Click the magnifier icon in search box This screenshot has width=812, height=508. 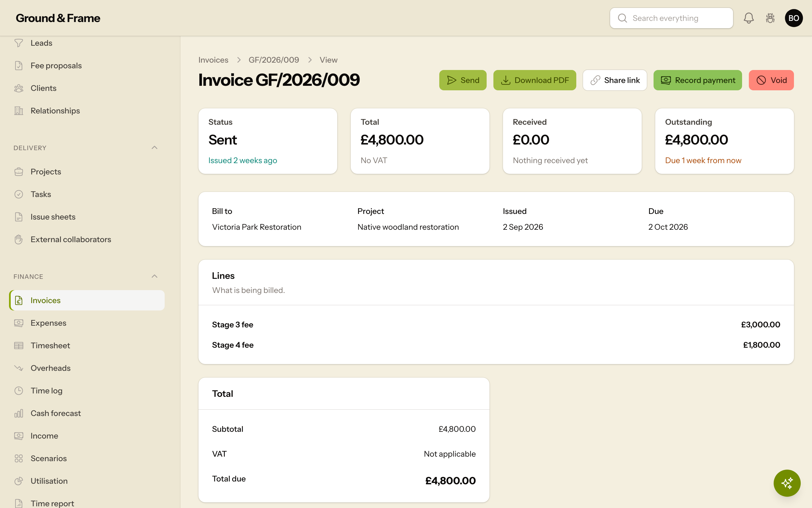click(x=623, y=18)
